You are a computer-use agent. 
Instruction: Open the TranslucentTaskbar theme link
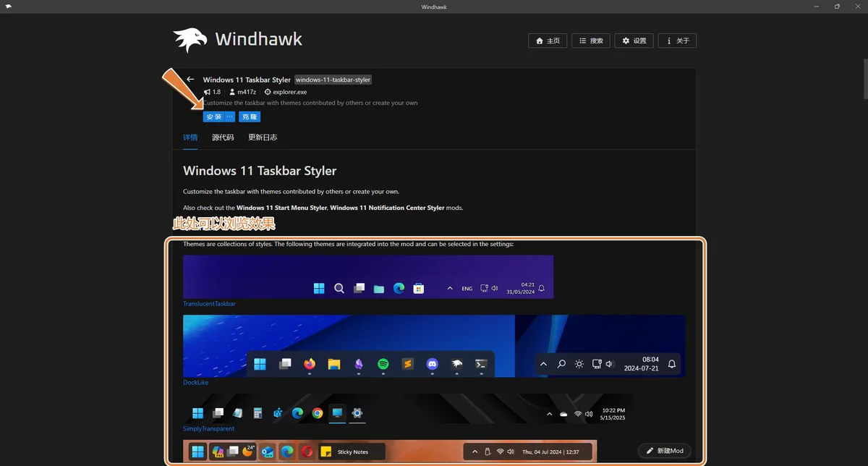[209, 304]
